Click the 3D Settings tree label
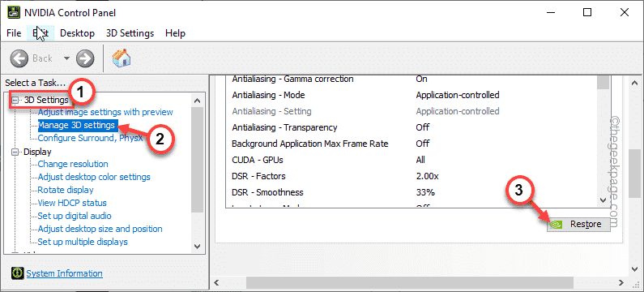The width and height of the screenshot is (644, 292). click(46, 100)
